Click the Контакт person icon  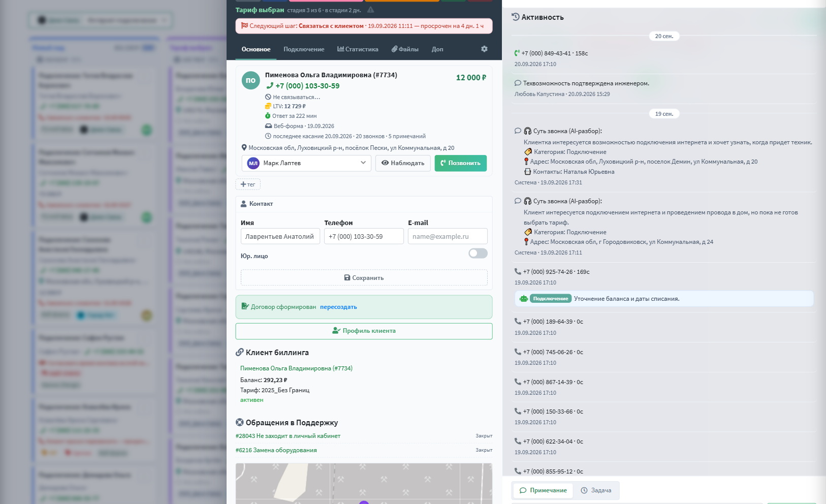244,203
